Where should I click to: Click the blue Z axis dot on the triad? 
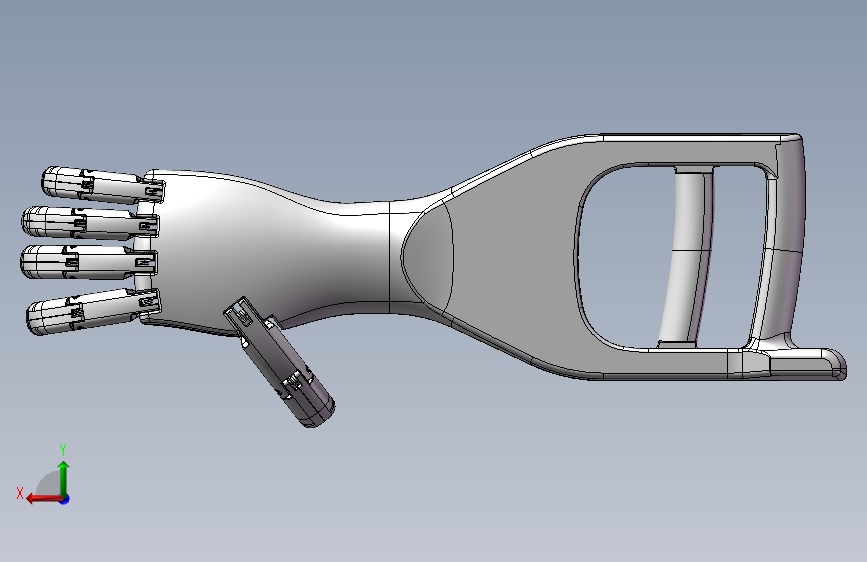click(65, 499)
